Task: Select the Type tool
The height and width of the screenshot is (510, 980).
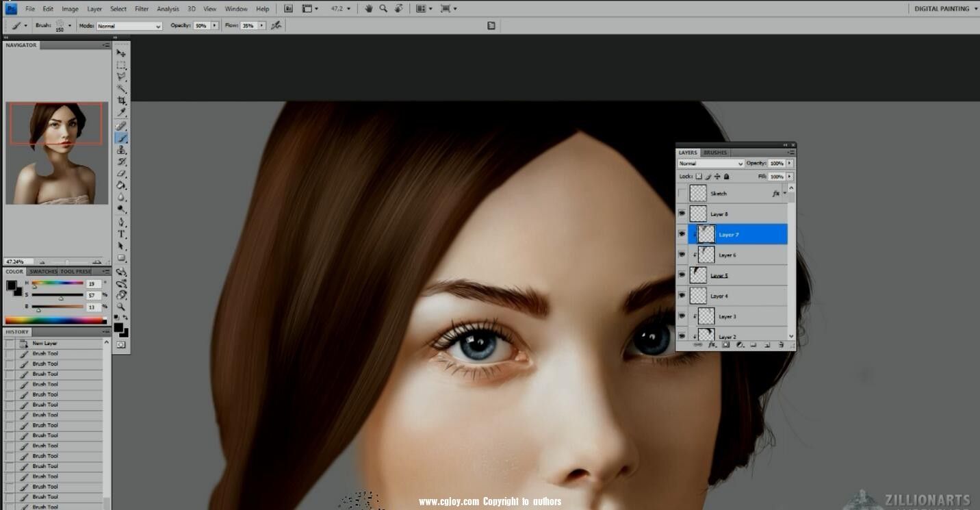Action: [121, 233]
